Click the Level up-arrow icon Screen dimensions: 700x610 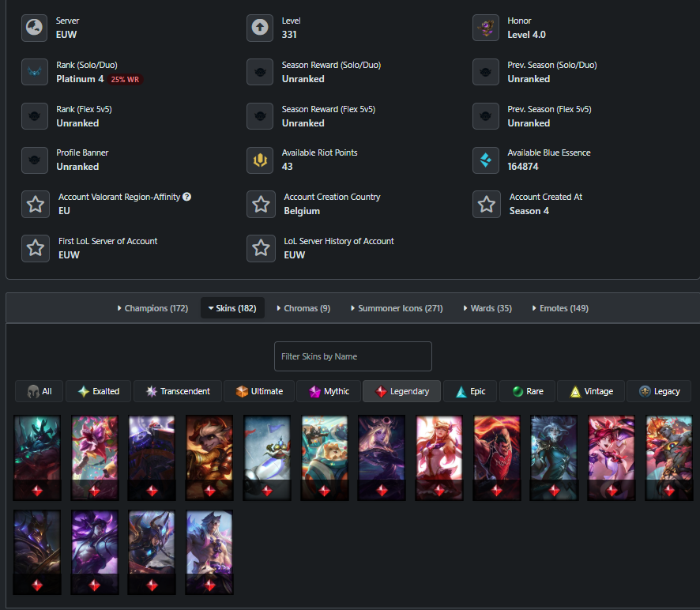click(x=260, y=28)
